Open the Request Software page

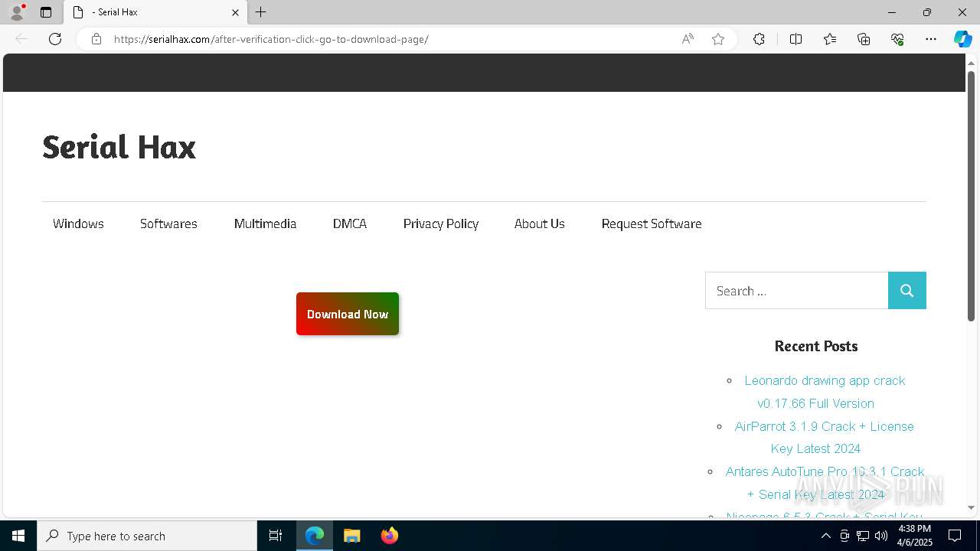coord(652,223)
